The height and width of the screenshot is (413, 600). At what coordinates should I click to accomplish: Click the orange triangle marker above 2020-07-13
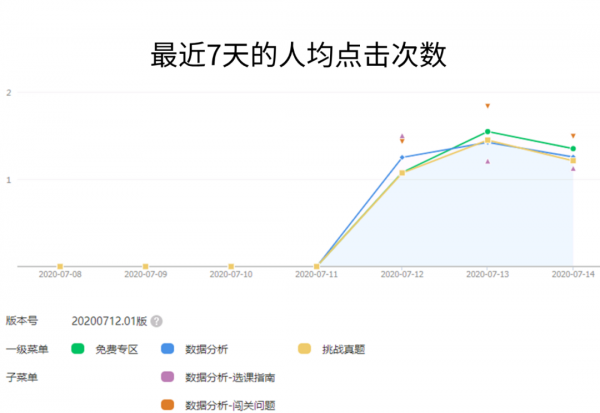[x=488, y=106]
